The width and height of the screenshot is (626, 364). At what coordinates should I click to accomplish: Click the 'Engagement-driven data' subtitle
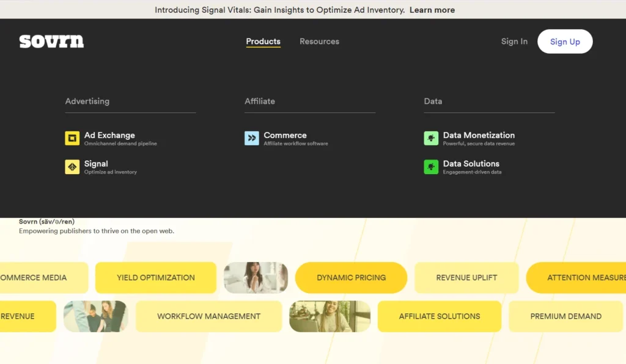click(473, 172)
